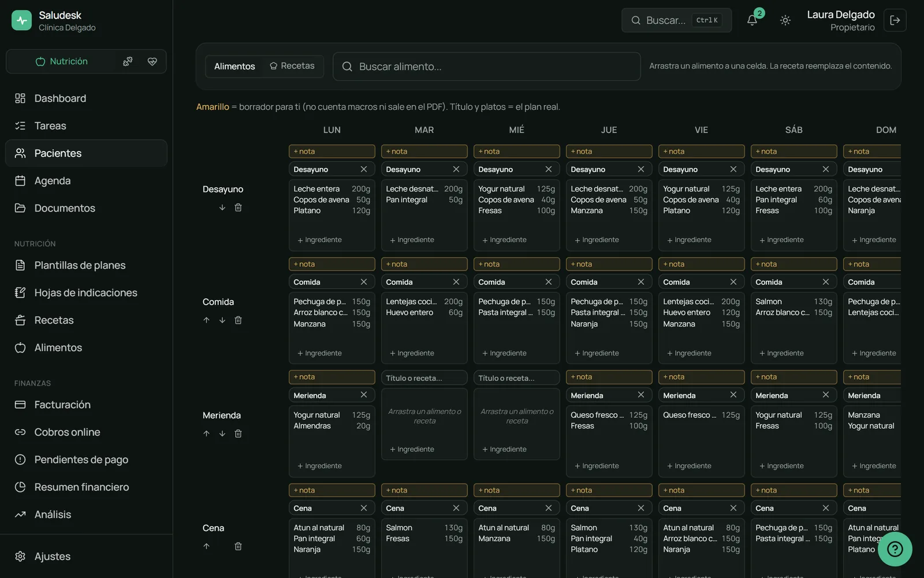Image resolution: width=924 pixels, height=578 pixels.
Task: Switch to the dumbbell training module
Action: pos(128,61)
